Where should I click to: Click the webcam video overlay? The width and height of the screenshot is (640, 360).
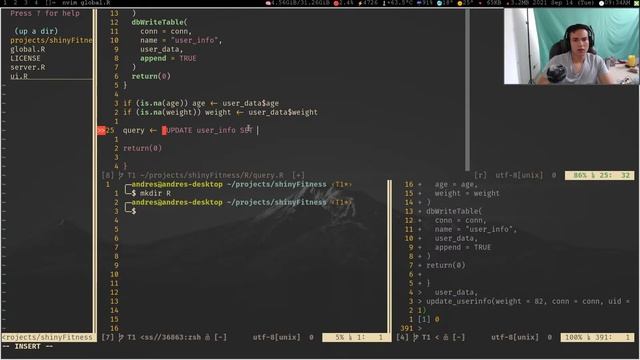[571, 47]
